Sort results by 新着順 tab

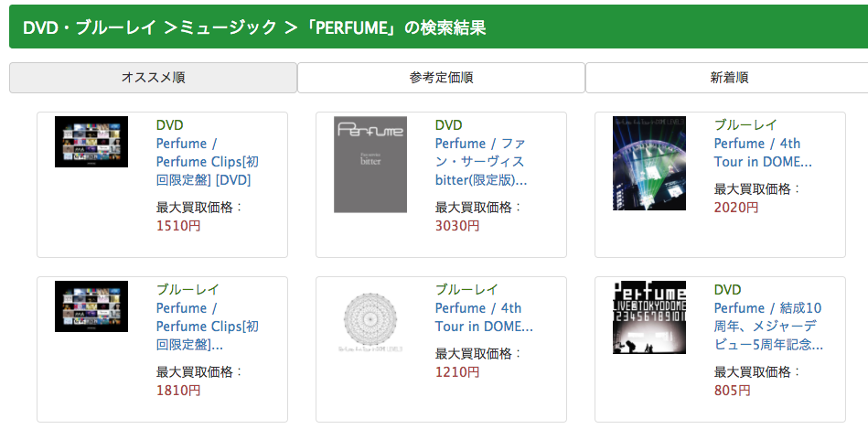(x=728, y=78)
